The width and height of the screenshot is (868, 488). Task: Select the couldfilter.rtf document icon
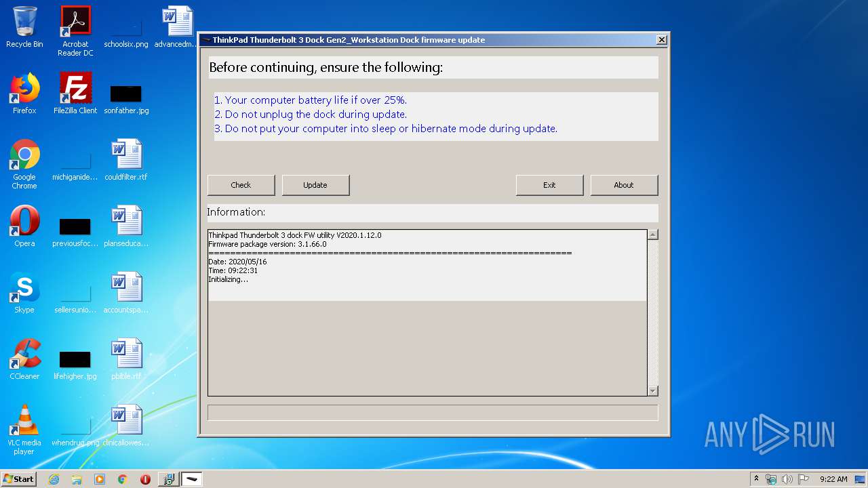(126, 160)
